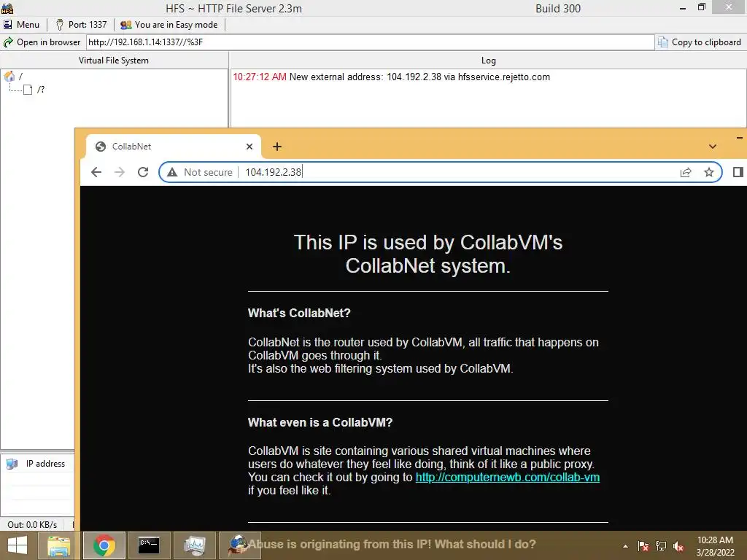Open the clock showing 10:28 AM
747x560 pixels.
(x=715, y=546)
